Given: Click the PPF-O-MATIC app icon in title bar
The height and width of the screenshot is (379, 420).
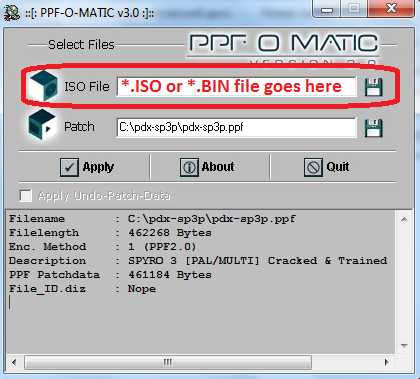Looking at the screenshot, I should (12, 13).
